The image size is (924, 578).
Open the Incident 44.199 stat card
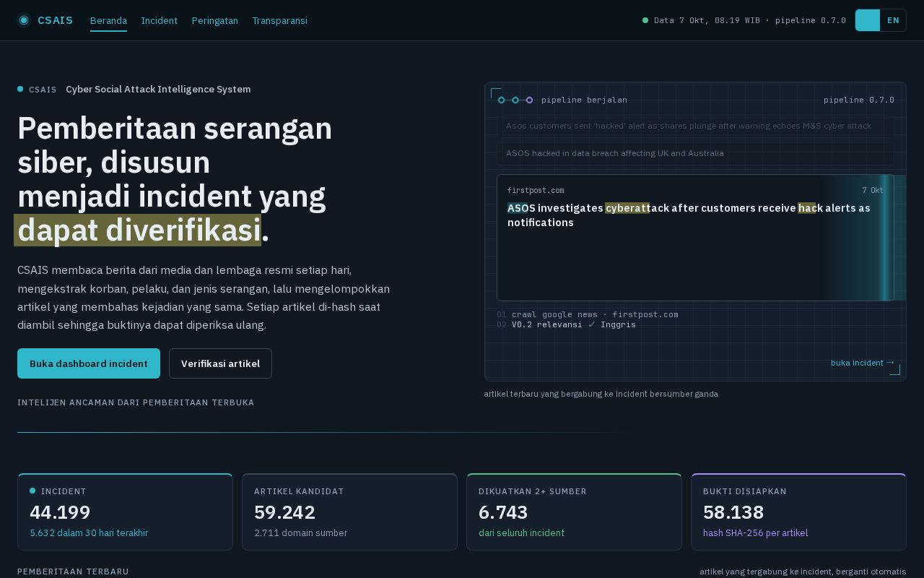click(125, 512)
